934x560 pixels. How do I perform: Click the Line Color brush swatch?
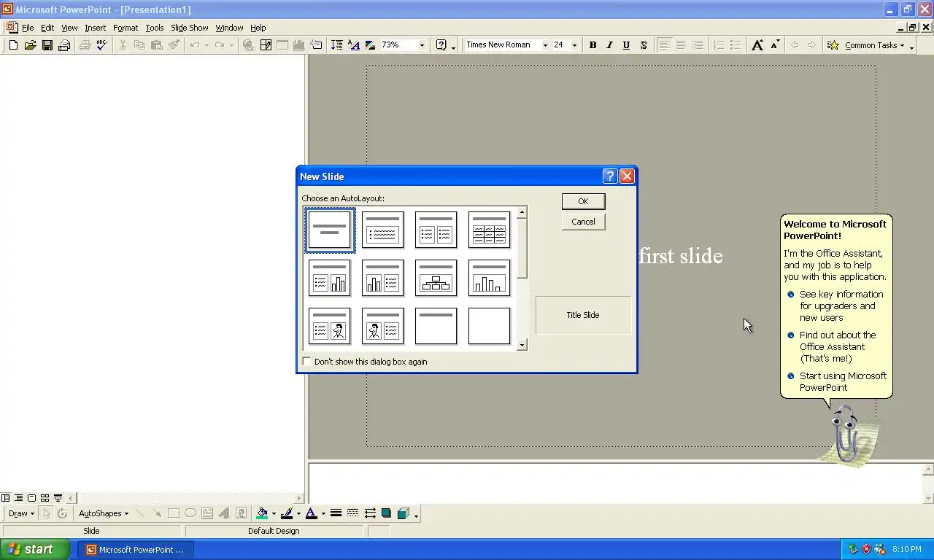(287, 513)
